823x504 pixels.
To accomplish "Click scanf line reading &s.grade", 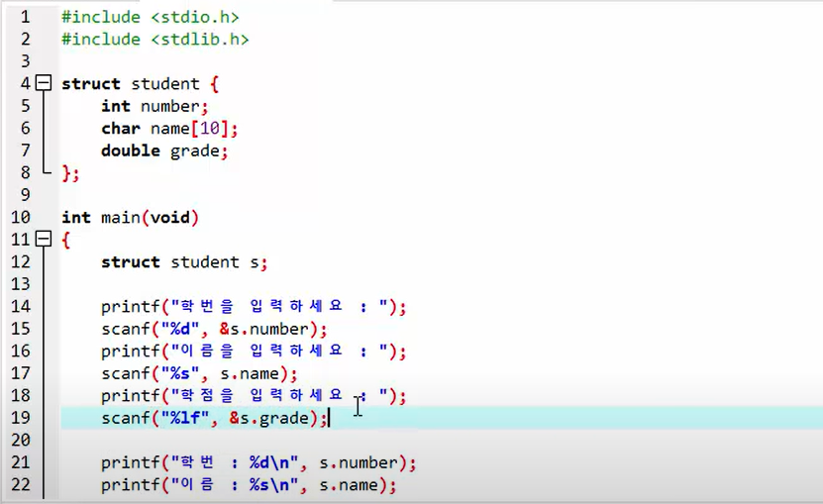I will coord(214,419).
